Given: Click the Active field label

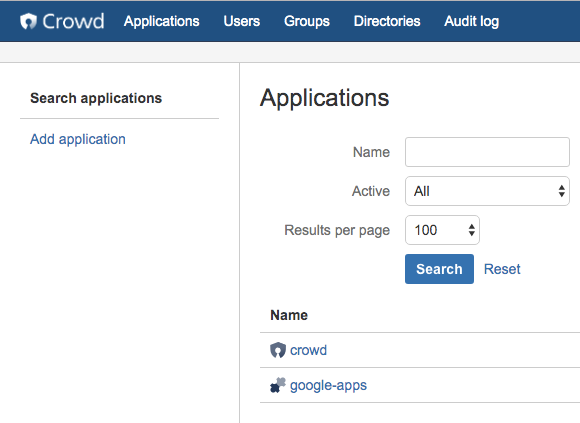Looking at the screenshot, I should point(371,191).
